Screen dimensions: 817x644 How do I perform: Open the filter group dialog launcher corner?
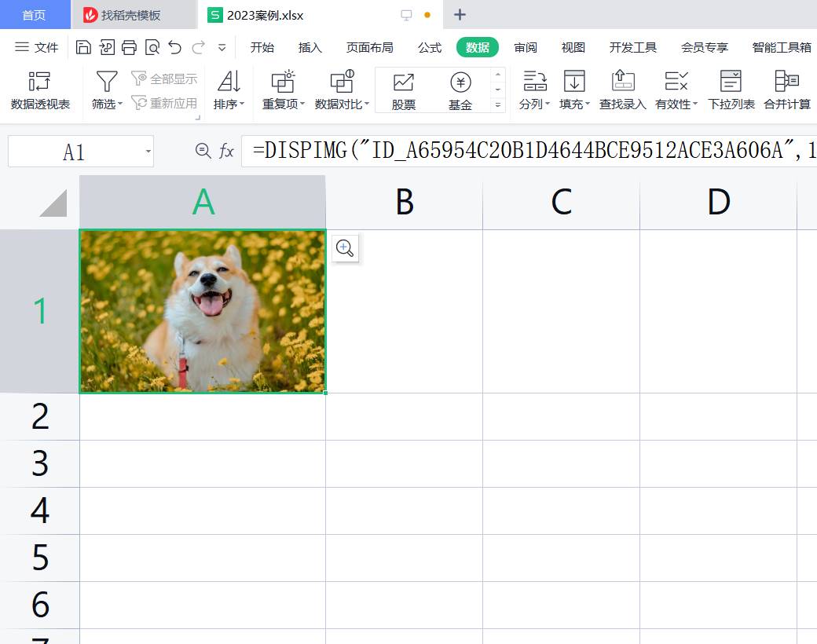click(x=198, y=118)
